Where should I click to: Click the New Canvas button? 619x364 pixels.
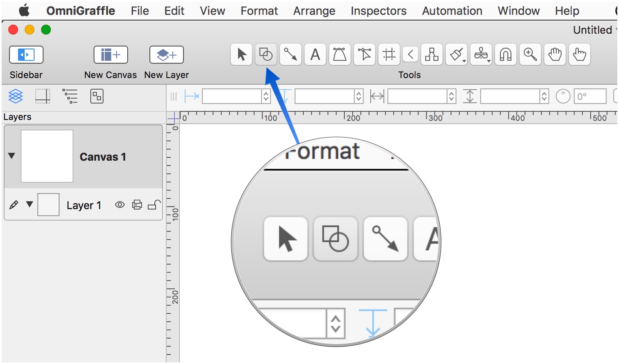(111, 55)
